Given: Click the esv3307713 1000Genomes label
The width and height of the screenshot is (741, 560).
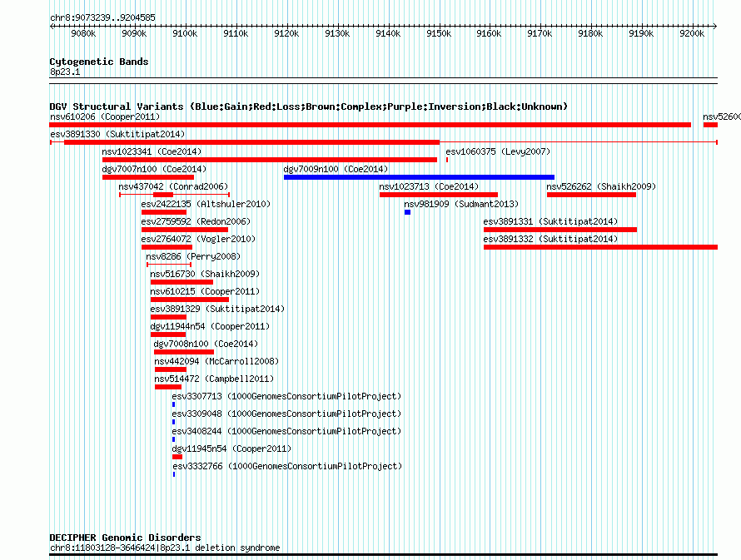Looking at the screenshot, I should [x=286, y=396].
